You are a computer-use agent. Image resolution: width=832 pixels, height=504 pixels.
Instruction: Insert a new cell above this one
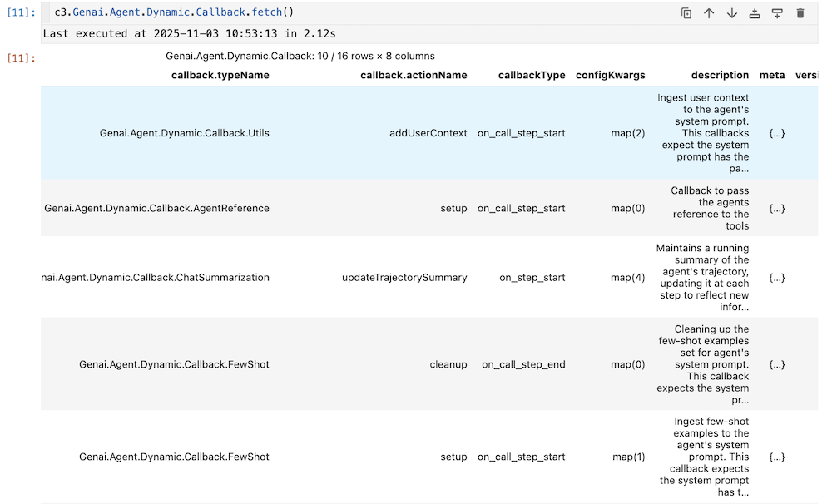point(755,13)
